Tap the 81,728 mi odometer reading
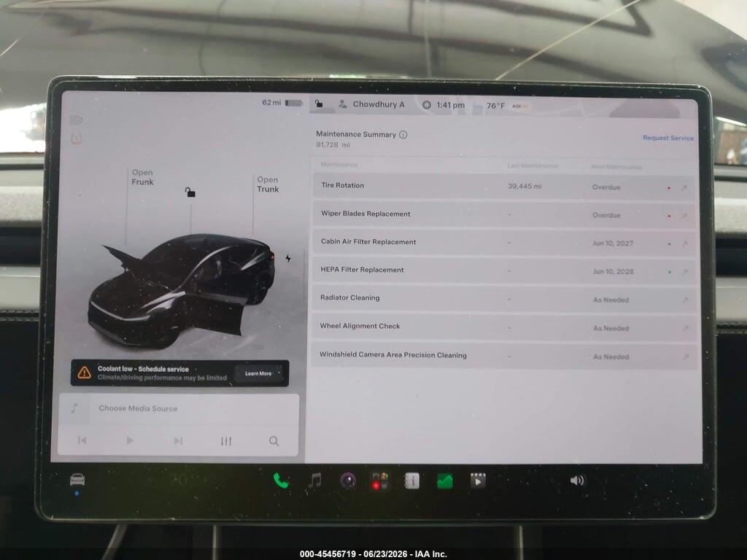This screenshot has height=560, width=747. pos(333,145)
